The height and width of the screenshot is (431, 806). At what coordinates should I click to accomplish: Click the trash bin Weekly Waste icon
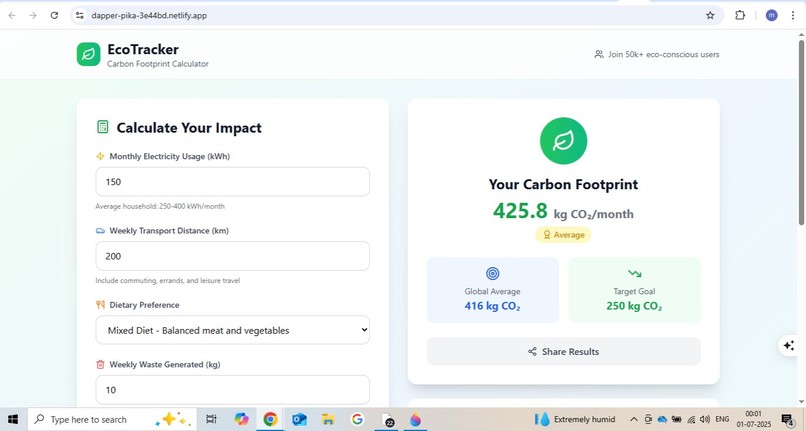pos(100,365)
